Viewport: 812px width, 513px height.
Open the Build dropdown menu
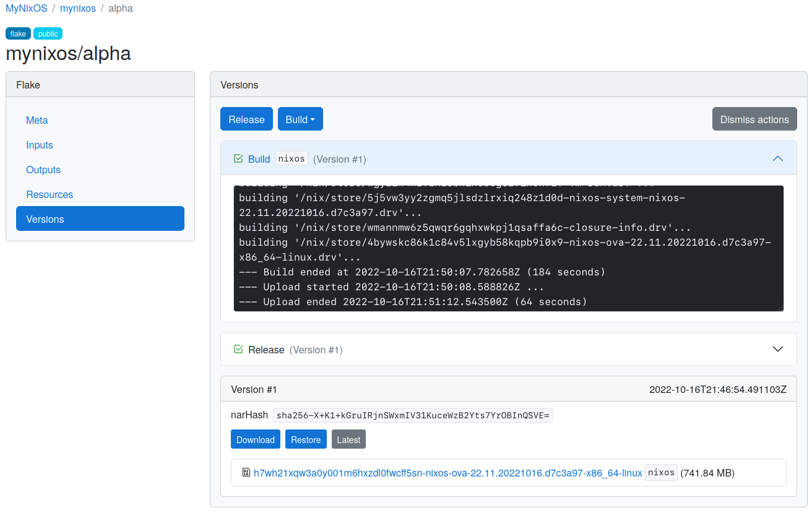point(300,119)
